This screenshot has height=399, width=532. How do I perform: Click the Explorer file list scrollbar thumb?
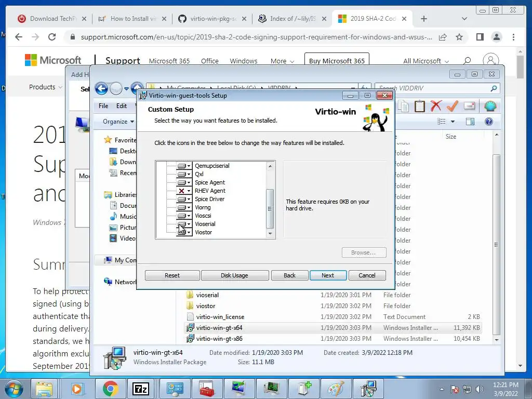pos(496,244)
